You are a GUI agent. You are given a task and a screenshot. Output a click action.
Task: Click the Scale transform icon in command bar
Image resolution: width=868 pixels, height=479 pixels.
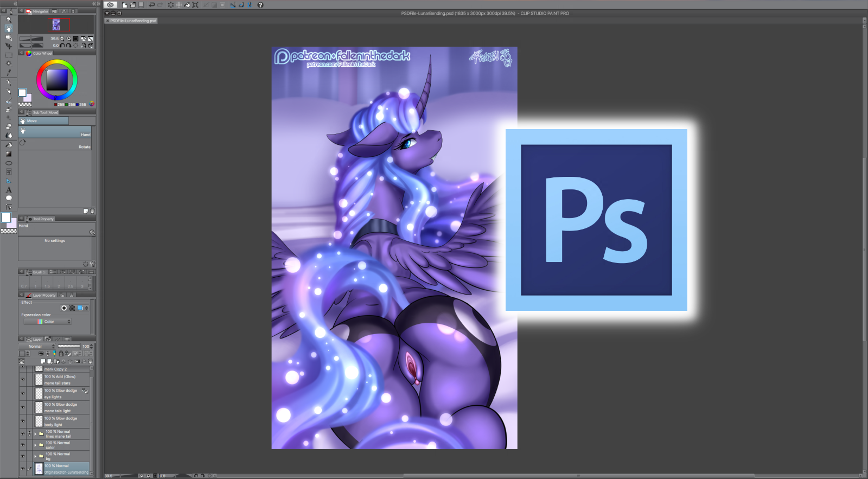(195, 5)
